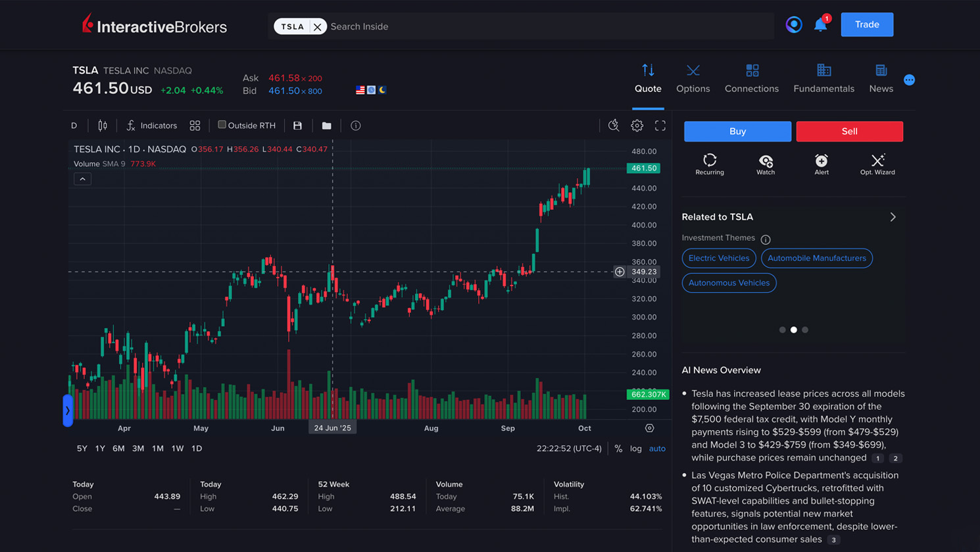Toggle percentage scale mode
Viewport: 980px width, 552px height.
point(618,448)
